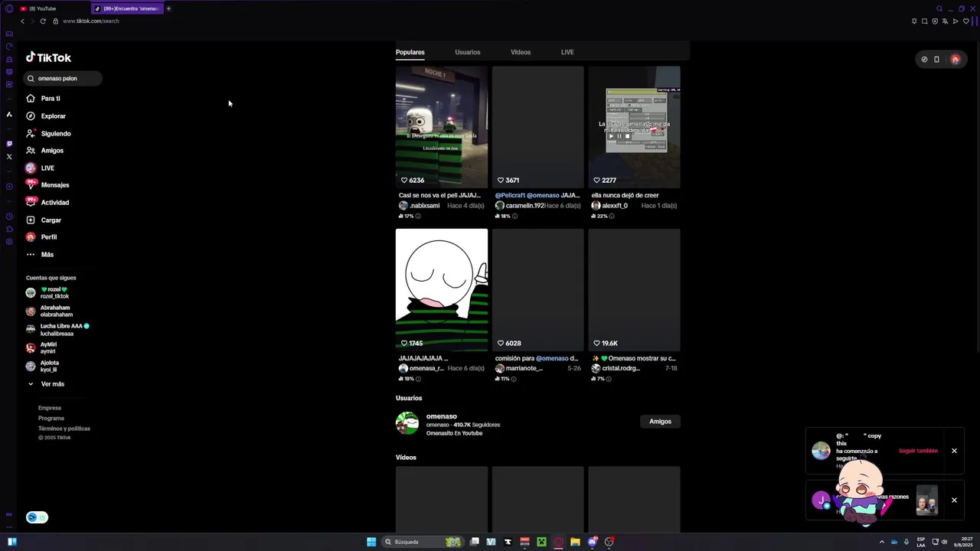Open rozel account in followed list
The image size is (980, 551).
tap(47, 292)
